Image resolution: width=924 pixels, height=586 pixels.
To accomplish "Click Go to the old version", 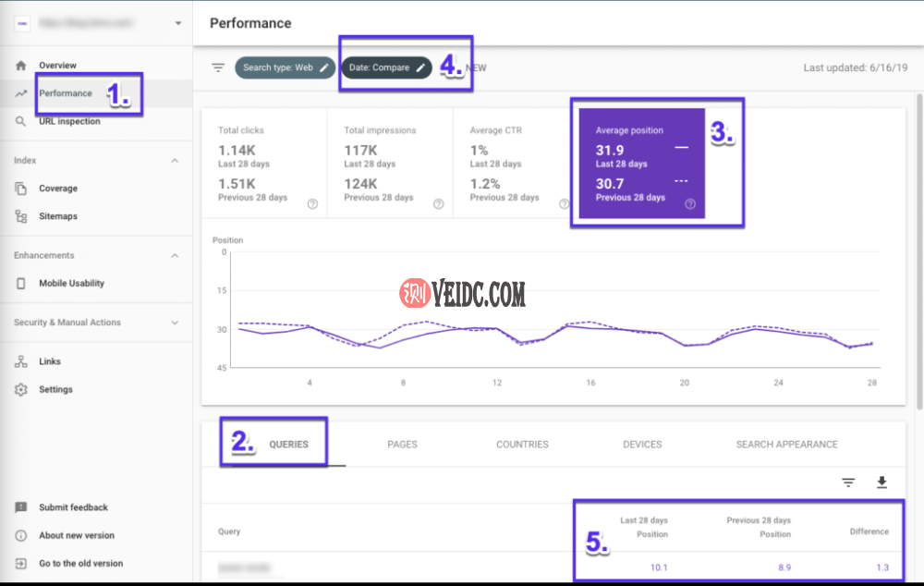I will 80,563.
